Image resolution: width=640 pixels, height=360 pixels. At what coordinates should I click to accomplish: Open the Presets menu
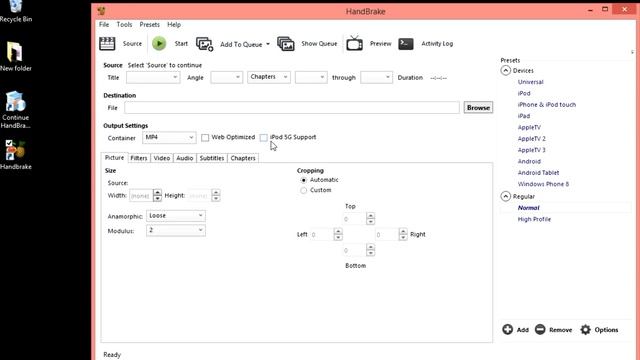149,24
